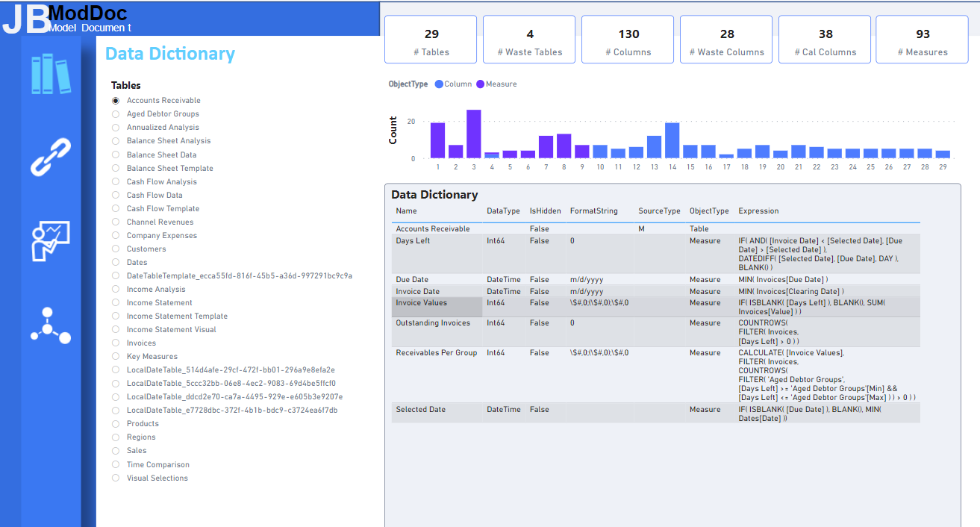Viewport: 980px width, 527px height.
Task: Open the books library icon in sidebar
Action: point(51,74)
